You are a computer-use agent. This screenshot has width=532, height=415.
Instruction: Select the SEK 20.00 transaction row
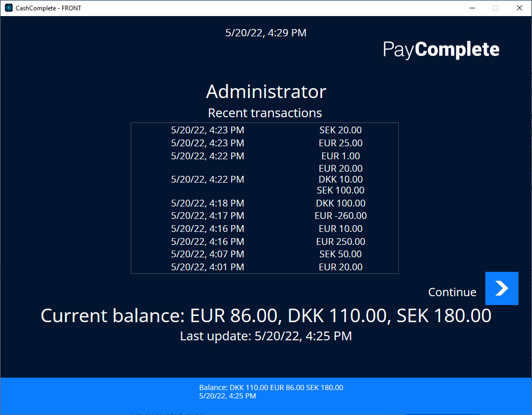(x=265, y=130)
